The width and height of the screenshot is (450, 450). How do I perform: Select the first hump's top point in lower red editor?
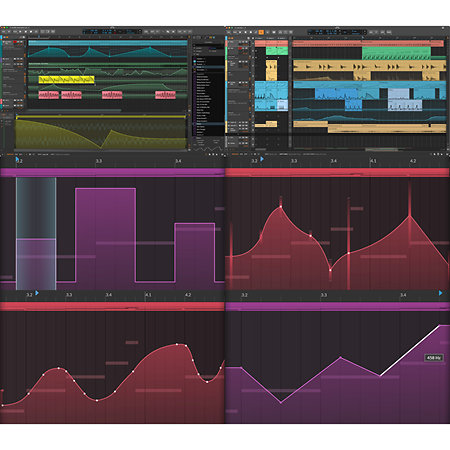click(x=59, y=368)
